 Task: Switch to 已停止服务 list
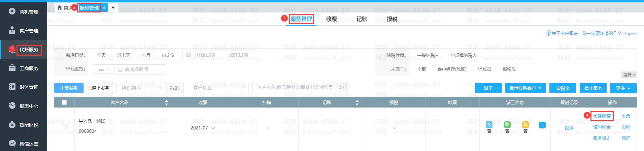pos(98,88)
